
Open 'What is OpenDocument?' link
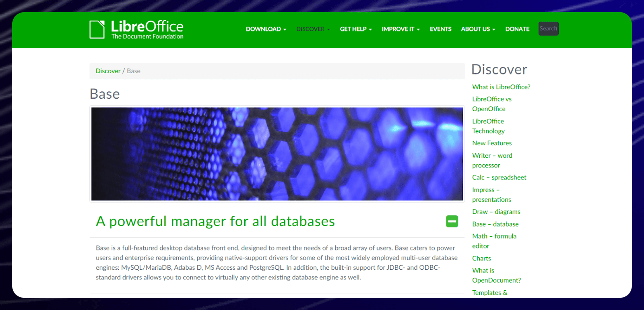(x=497, y=275)
